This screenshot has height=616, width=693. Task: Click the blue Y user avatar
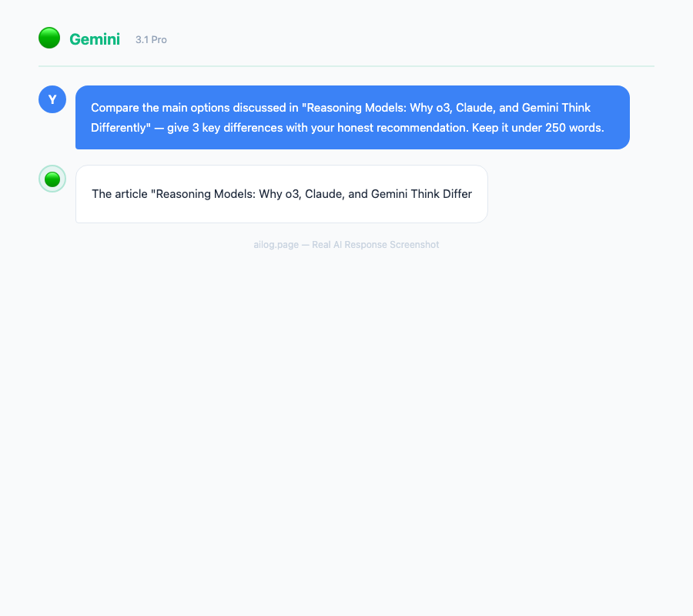52,99
